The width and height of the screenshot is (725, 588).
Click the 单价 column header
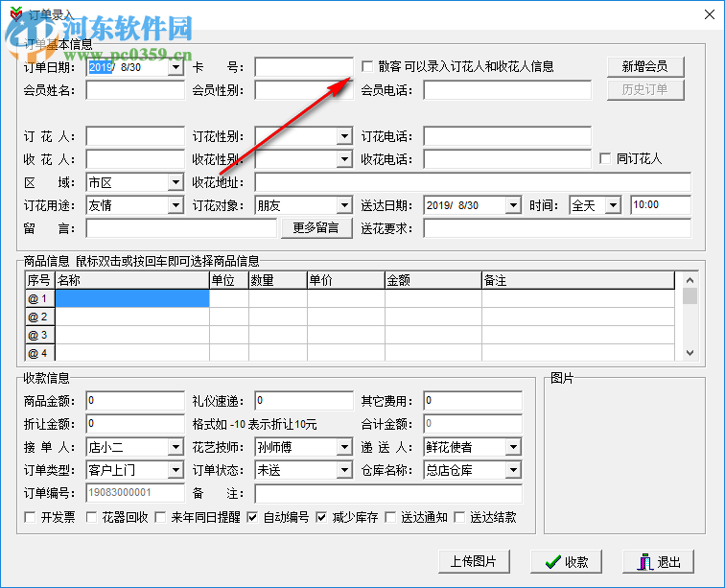point(346,280)
